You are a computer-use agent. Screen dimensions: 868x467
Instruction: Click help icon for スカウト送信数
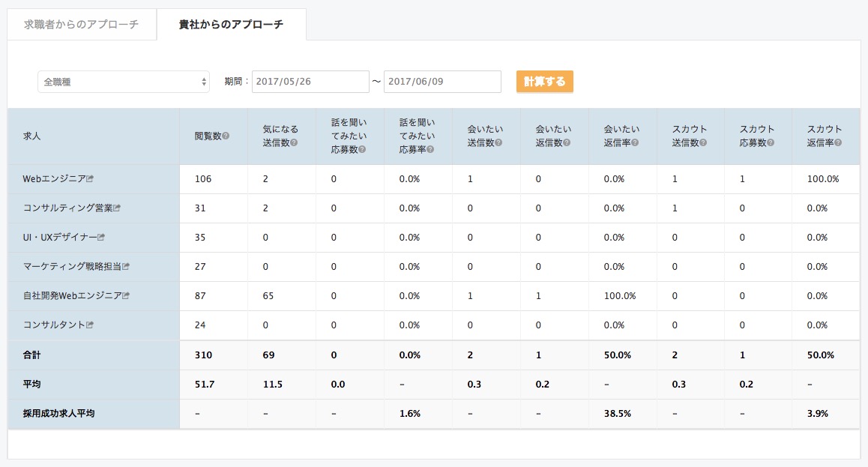(x=703, y=142)
